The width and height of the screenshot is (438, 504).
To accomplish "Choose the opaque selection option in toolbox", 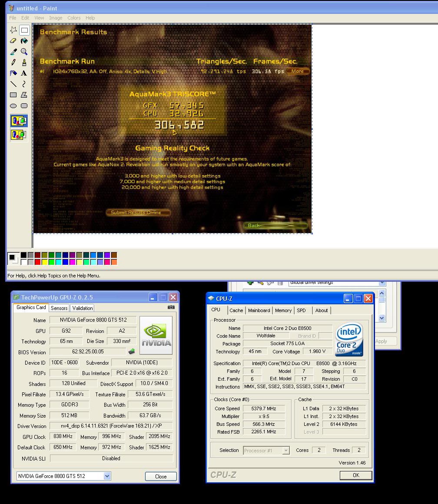I will (x=19, y=121).
